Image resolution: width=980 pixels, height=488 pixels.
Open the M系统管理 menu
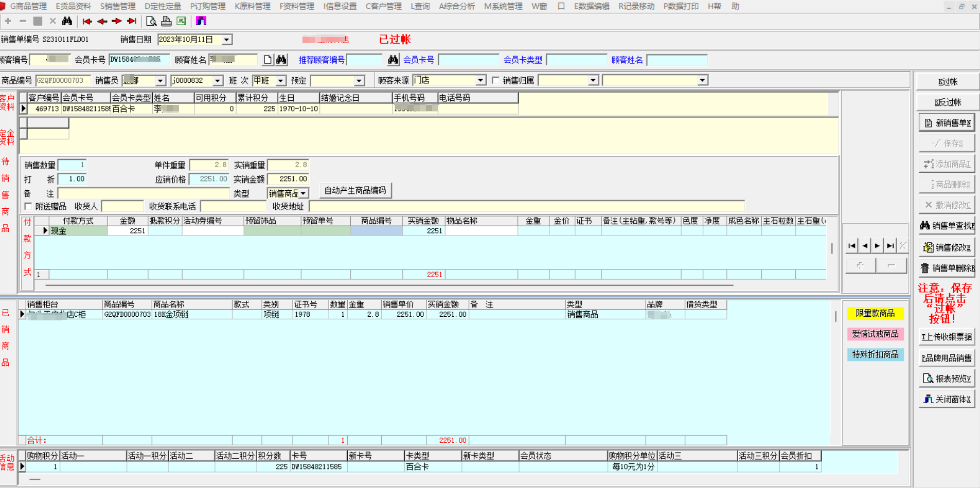(503, 6)
